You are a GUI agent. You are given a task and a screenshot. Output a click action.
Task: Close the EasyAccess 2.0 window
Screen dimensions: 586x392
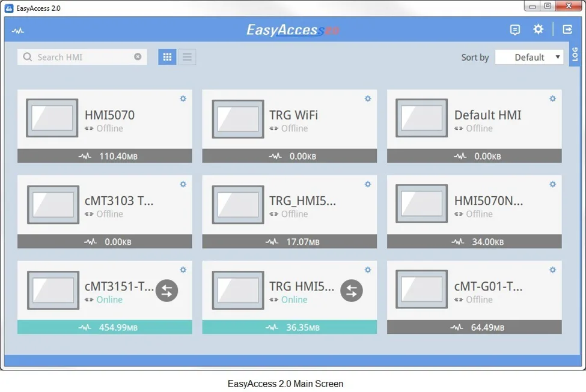point(569,6)
